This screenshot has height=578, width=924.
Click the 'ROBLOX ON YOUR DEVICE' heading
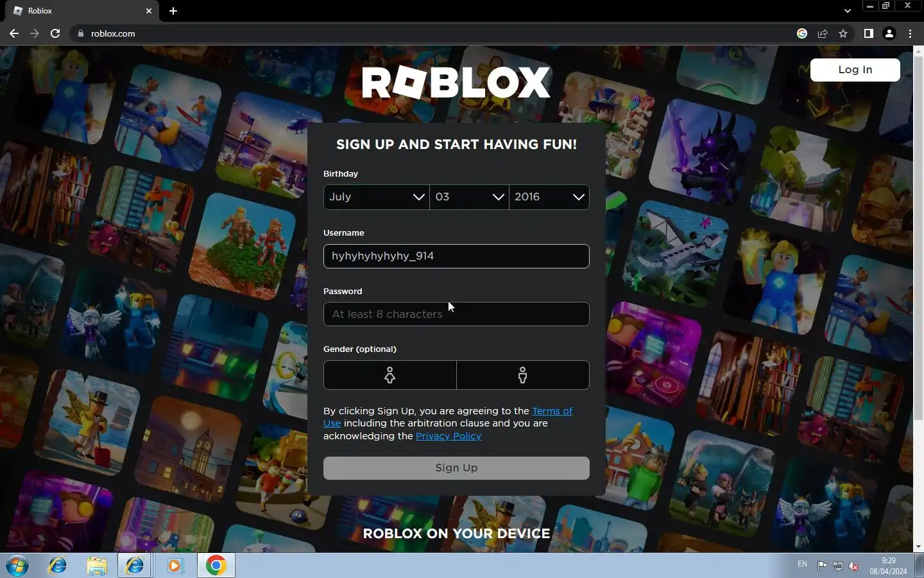tap(456, 534)
